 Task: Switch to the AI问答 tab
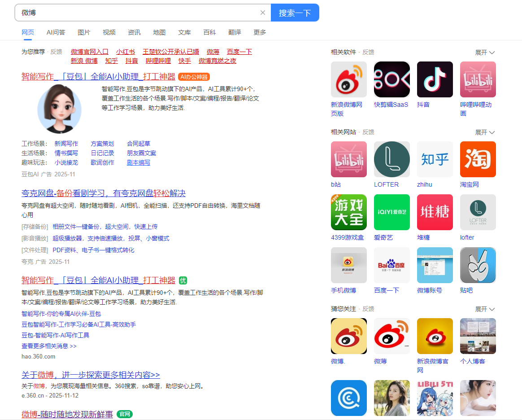[x=56, y=32]
